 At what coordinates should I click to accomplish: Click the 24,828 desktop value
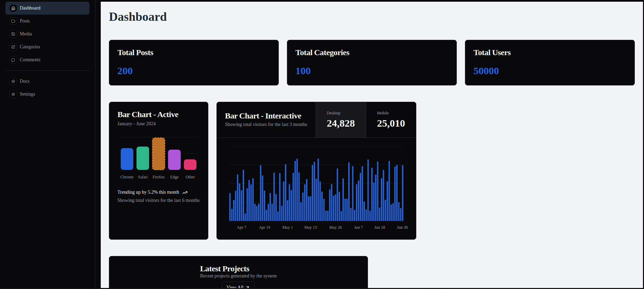(x=341, y=124)
